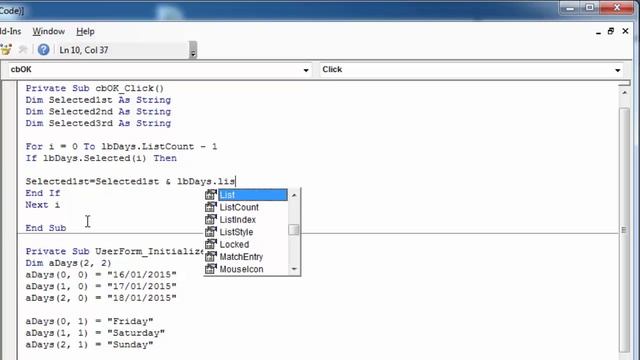This screenshot has width=640, height=360.
Task: Click property icon beside ListIndex
Action: tap(211, 220)
